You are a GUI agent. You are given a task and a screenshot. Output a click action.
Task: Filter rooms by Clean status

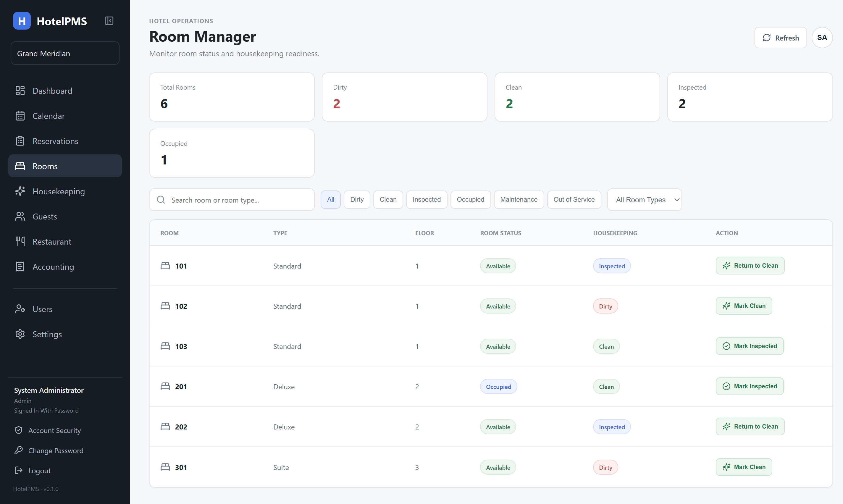(x=388, y=200)
